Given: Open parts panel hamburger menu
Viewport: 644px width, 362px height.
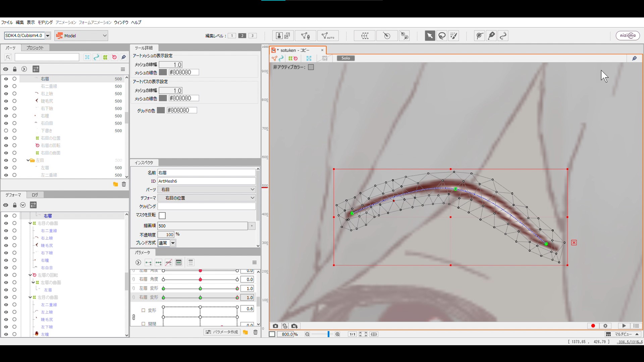Looking at the screenshot, I should (123, 69).
